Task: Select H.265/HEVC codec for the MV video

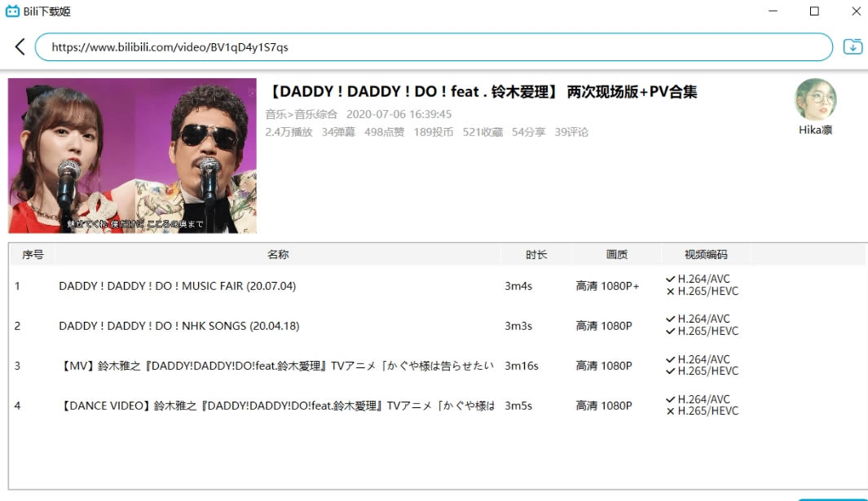Action: tap(701, 371)
